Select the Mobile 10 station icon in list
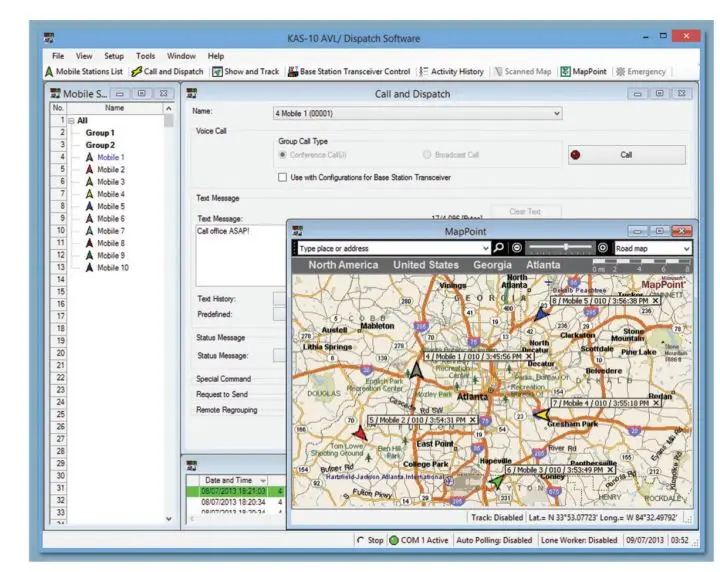Screen dimensions: 720x572 pos(90,268)
